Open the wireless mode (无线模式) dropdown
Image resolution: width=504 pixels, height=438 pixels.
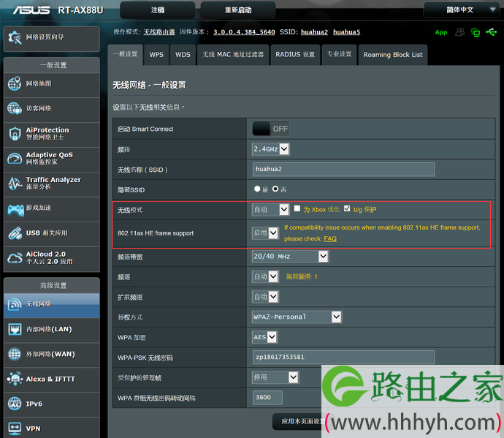click(271, 210)
